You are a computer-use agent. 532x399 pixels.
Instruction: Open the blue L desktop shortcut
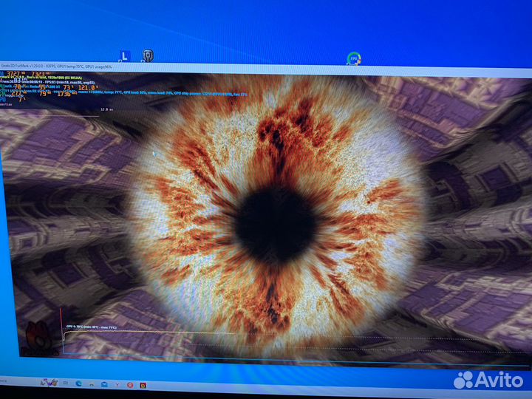125,56
